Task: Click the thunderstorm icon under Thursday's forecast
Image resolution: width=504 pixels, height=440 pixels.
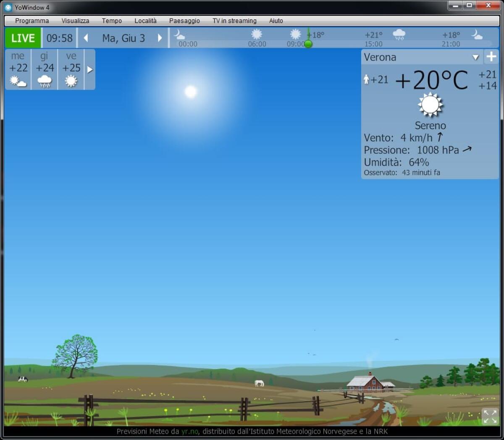Action: [45, 80]
